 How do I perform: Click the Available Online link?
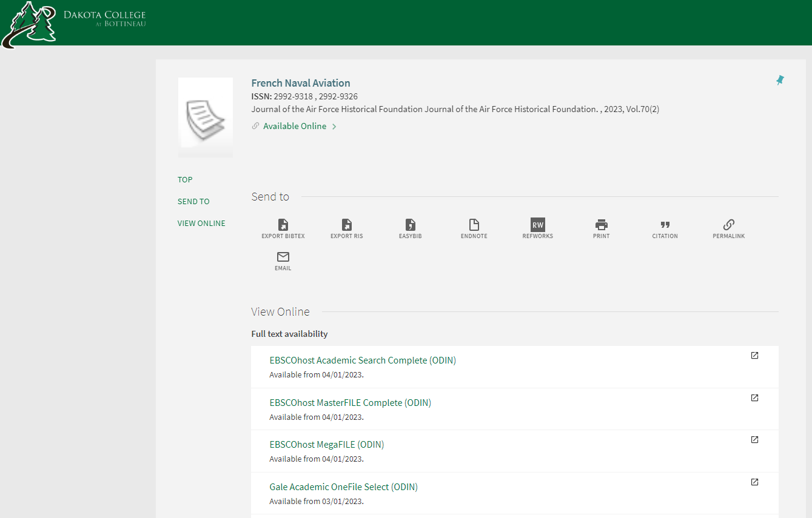click(295, 126)
